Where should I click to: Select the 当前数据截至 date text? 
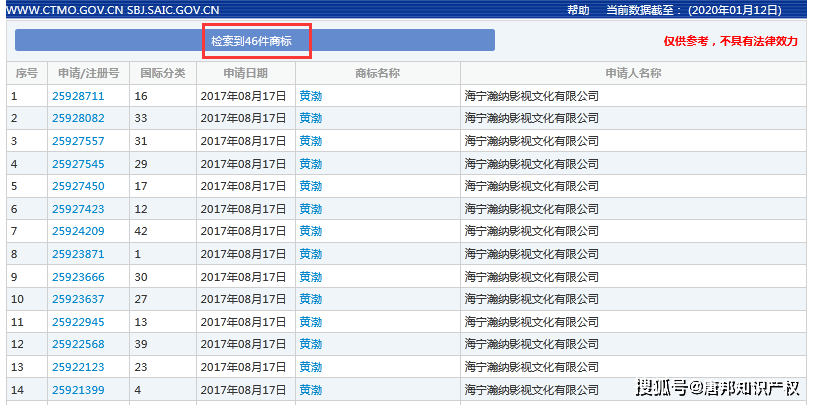pyautogui.click(x=694, y=10)
